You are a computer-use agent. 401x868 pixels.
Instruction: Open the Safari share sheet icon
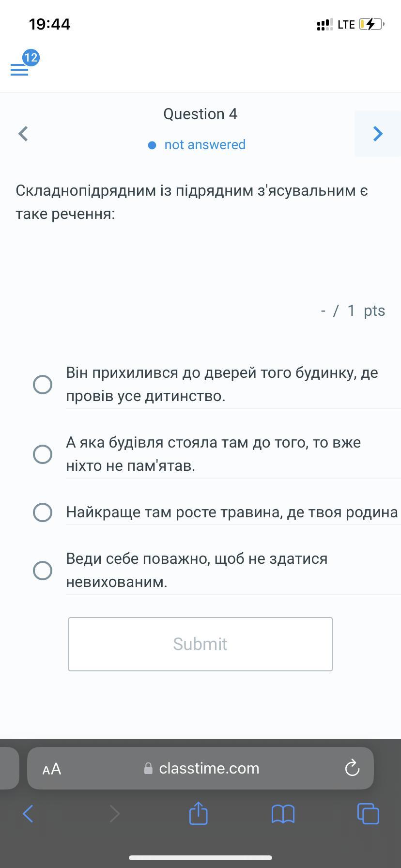pyautogui.click(x=198, y=813)
